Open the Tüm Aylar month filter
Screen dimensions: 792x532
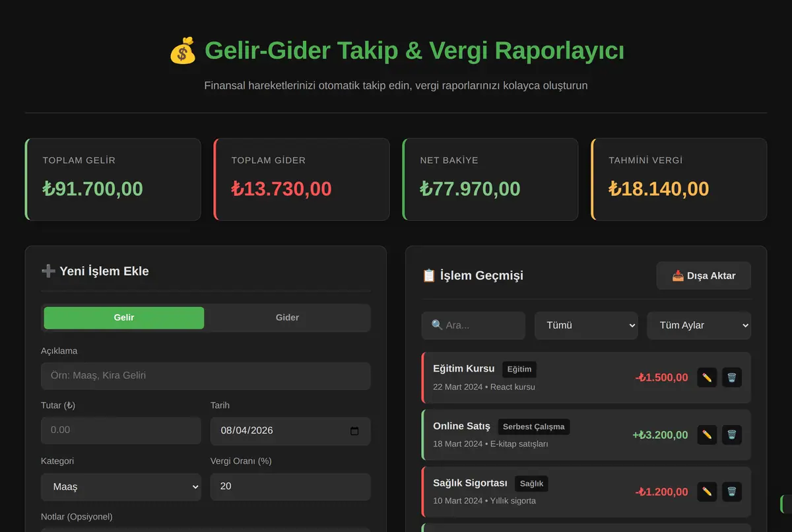699,325
